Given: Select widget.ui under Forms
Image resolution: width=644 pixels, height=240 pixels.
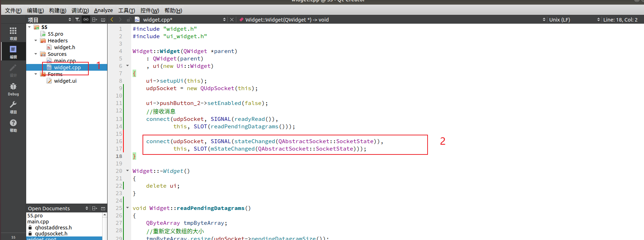Looking at the screenshot, I should pyautogui.click(x=65, y=81).
